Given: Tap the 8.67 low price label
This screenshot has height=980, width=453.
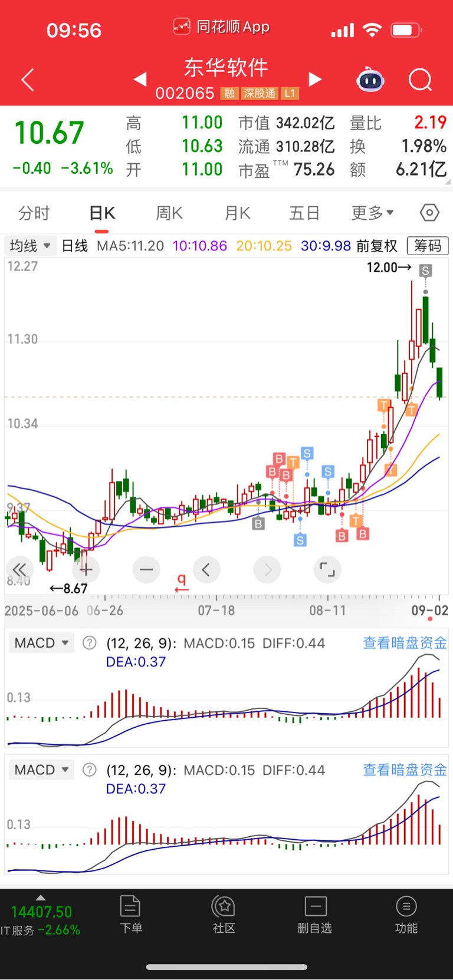Looking at the screenshot, I should click(x=68, y=588).
